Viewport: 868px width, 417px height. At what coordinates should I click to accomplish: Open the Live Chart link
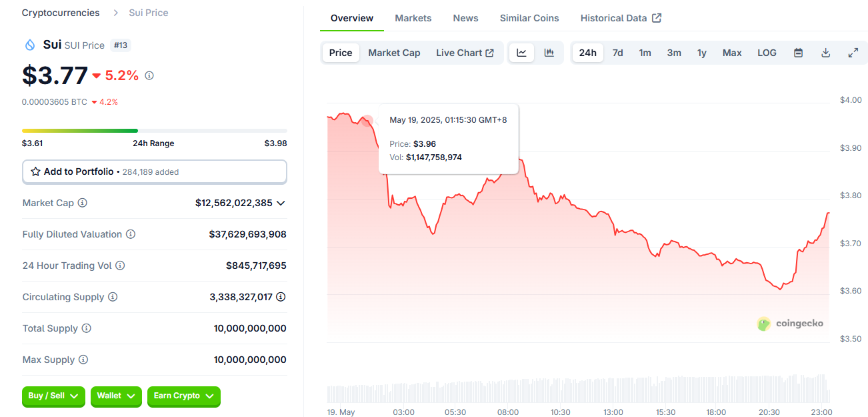click(465, 53)
